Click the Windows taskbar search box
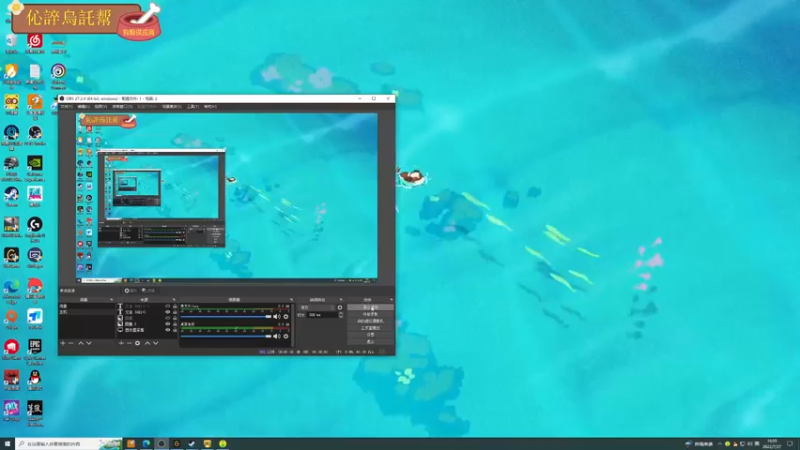The height and width of the screenshot is (450, 800). (x=68, y=444)
